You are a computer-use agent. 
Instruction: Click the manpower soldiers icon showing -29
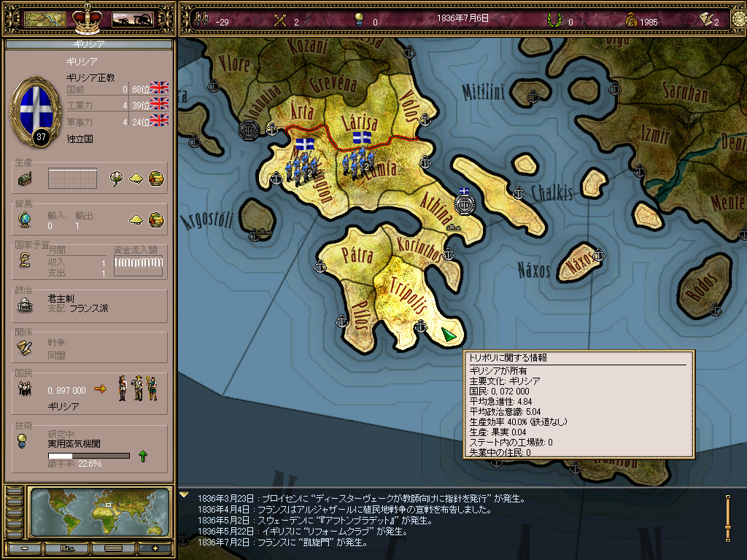201,20
